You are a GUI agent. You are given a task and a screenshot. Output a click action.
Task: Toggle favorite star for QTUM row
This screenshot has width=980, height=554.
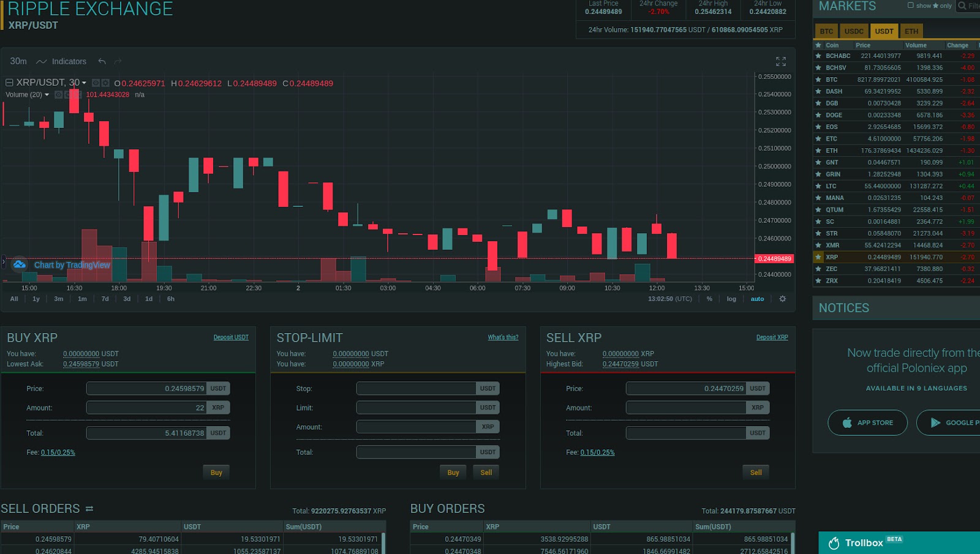(x=818, y=210)
